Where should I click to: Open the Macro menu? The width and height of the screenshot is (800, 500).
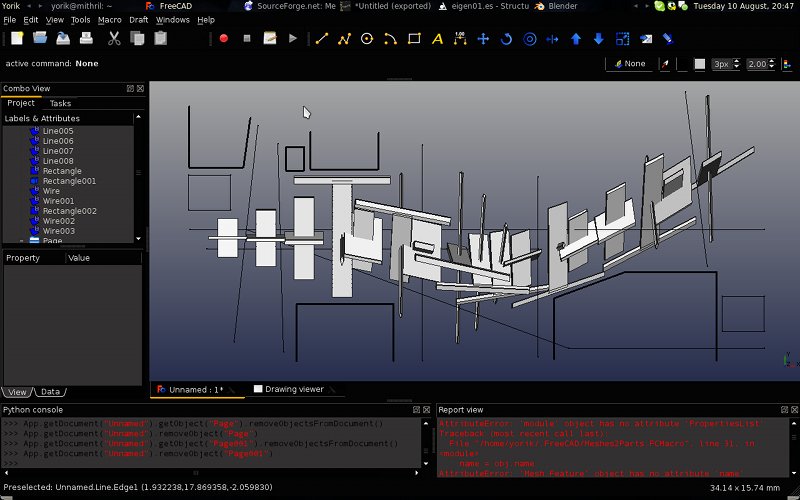[110, 20]
